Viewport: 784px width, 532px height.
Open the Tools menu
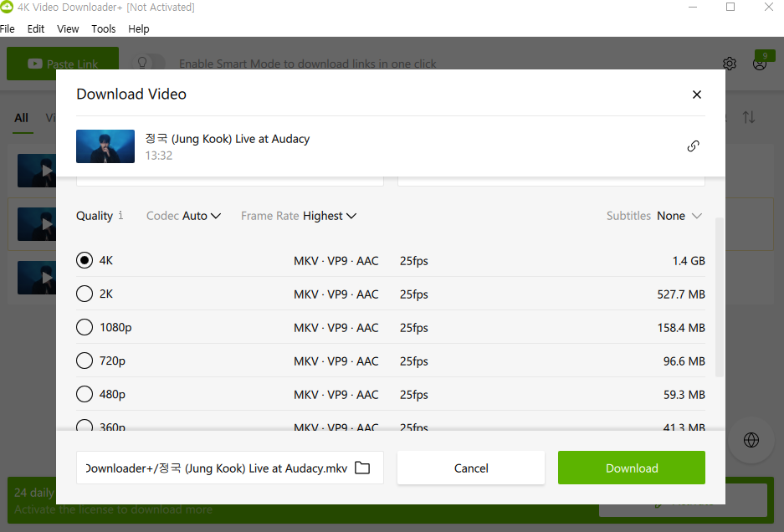point(104,29)
